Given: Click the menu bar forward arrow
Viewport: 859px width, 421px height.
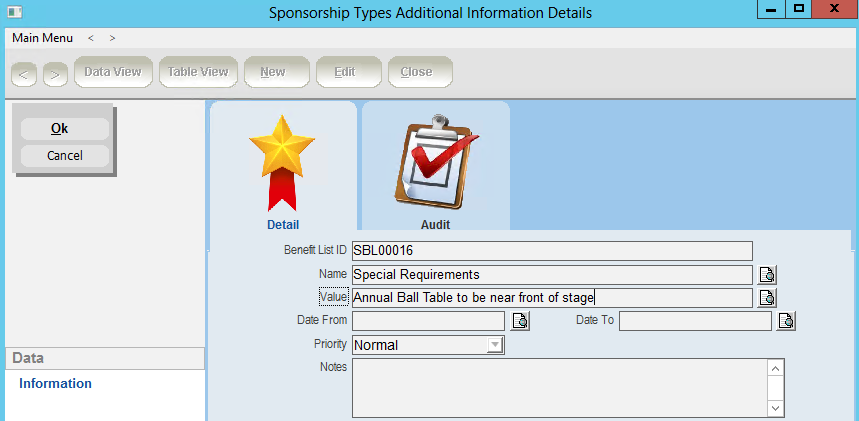Looking at the screenshot, I should click(113, 38).
